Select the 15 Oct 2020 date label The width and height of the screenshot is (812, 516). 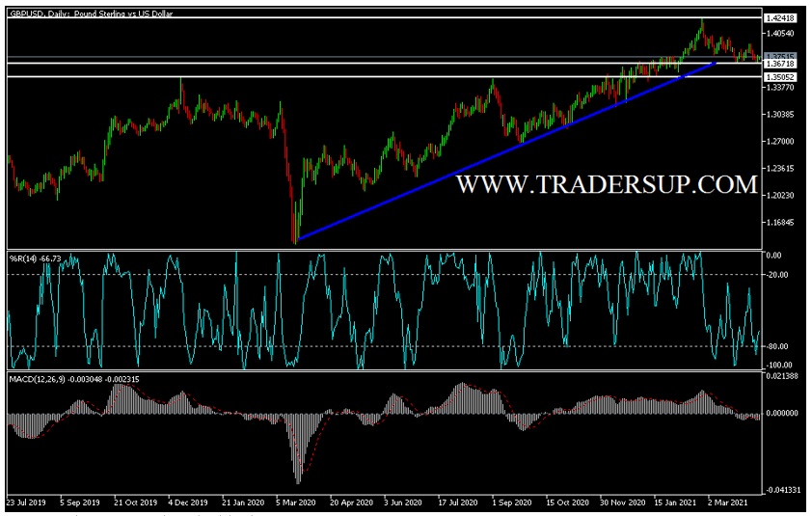click(x=567, y=502)
